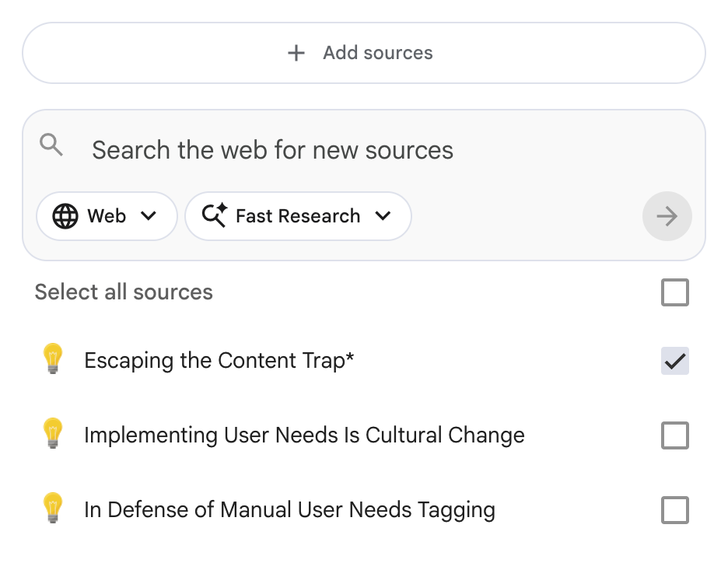Click the sparkle search Fast Research icon
This screenshot has width=728, height=577.
(214, 215)
